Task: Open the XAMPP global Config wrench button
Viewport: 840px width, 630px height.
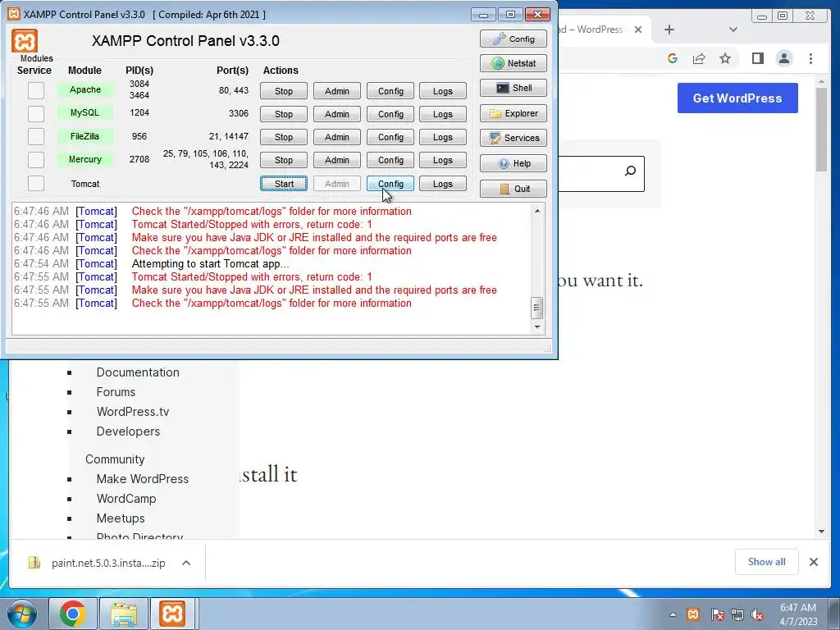Action: click(x=514, y=39)
